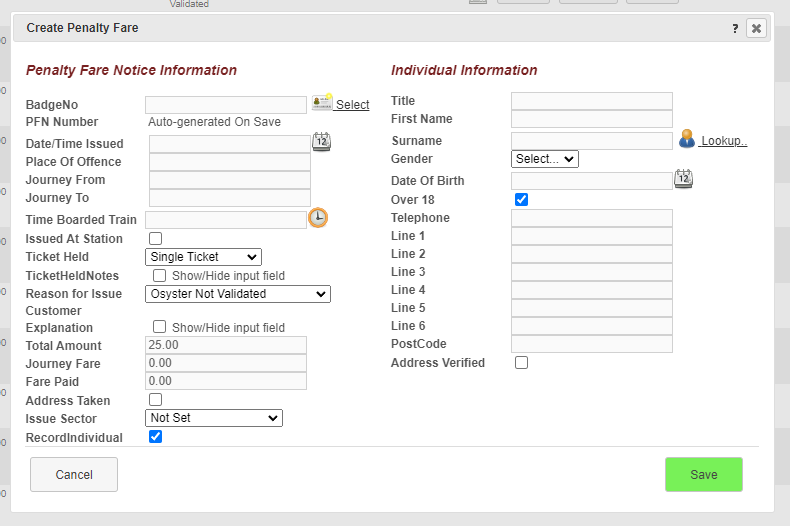Close the Create Penalty Fare dialog
The image size is (790, 526).
click(757, 29)
